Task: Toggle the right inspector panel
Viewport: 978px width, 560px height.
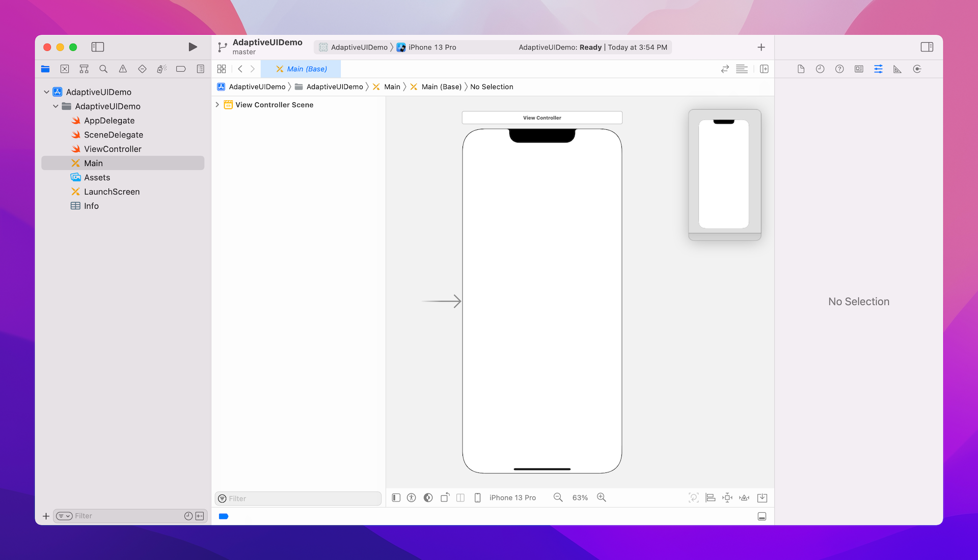Action: [927, 47]
